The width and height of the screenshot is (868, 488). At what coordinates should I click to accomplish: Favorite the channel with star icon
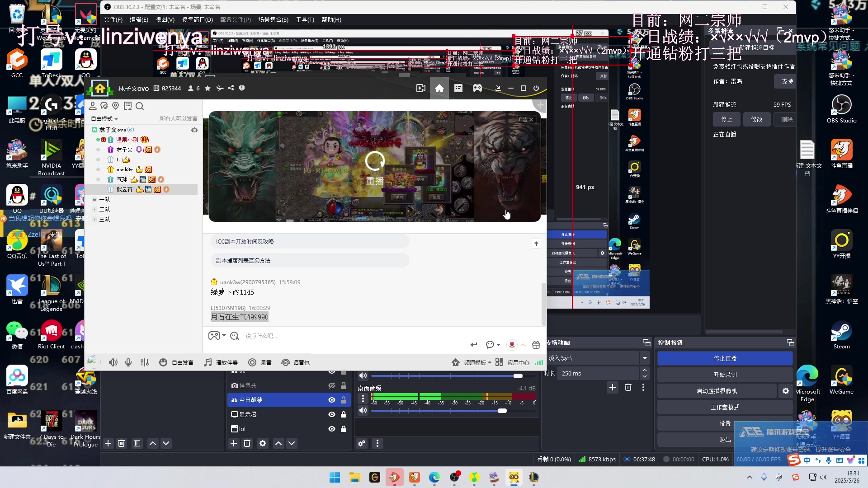point(208,88)
